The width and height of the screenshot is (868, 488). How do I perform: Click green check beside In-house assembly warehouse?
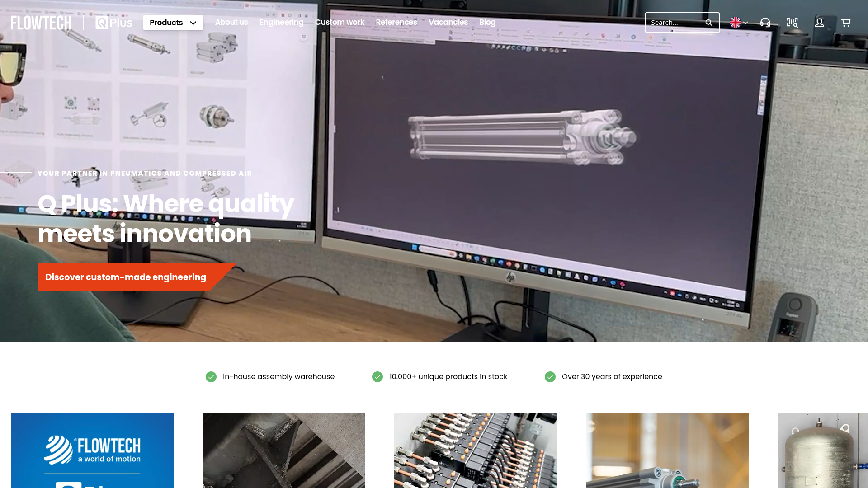pos(211,377)
